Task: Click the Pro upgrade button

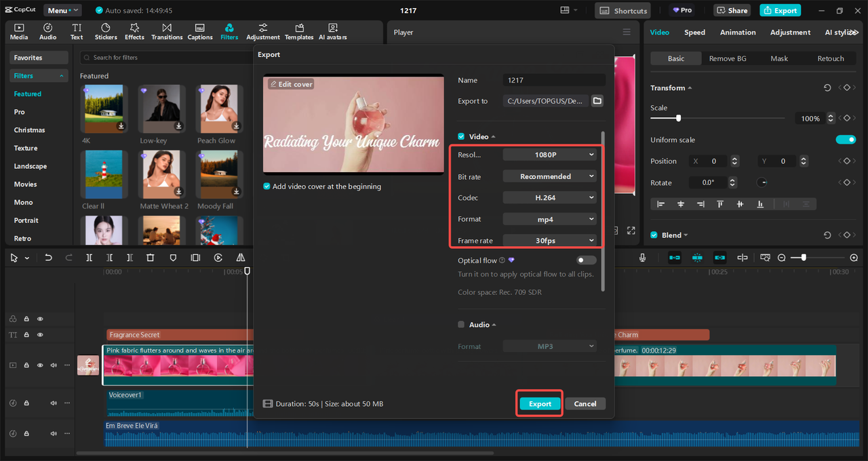Action: pos(682,10)
